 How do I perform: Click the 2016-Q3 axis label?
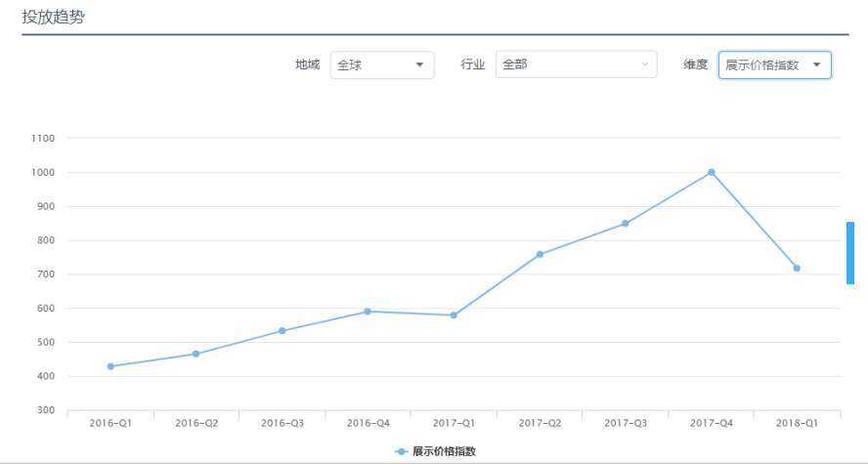(x=282, y=423)
